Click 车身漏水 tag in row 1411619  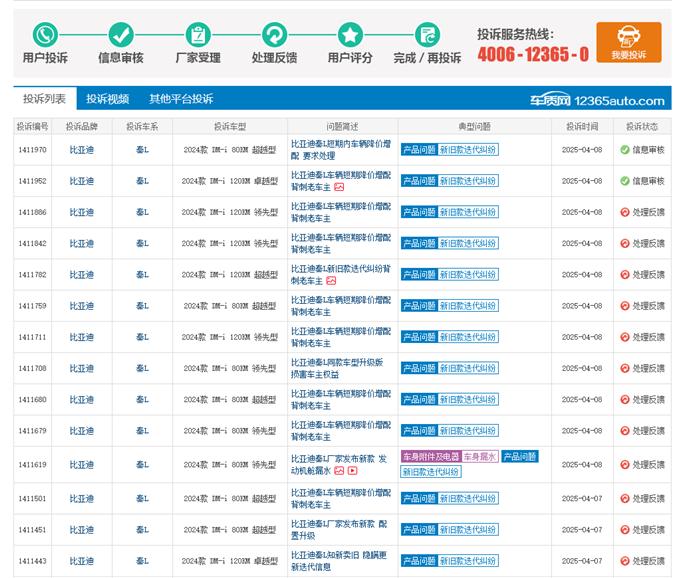point(479,457)
